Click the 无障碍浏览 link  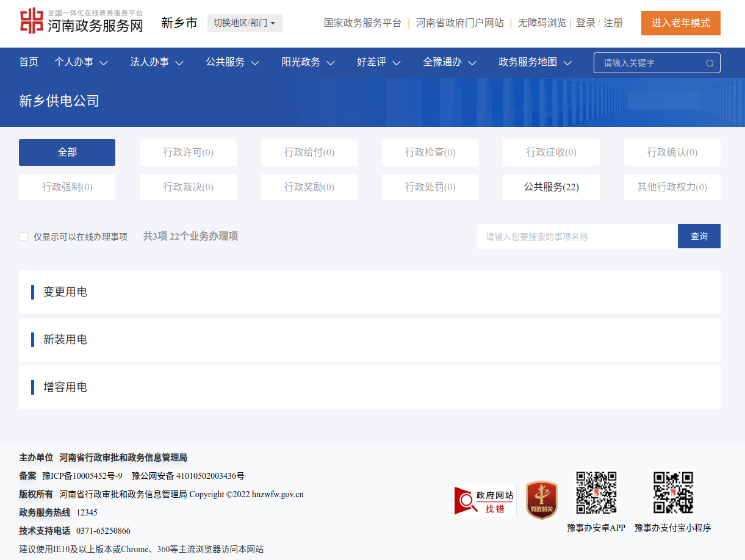tap(542, 23)
